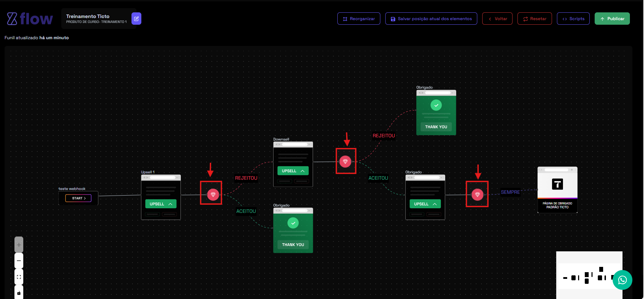Click the diamond node after Downsell
The height and width of the screenshot is (299, 644).
[345, 162]
